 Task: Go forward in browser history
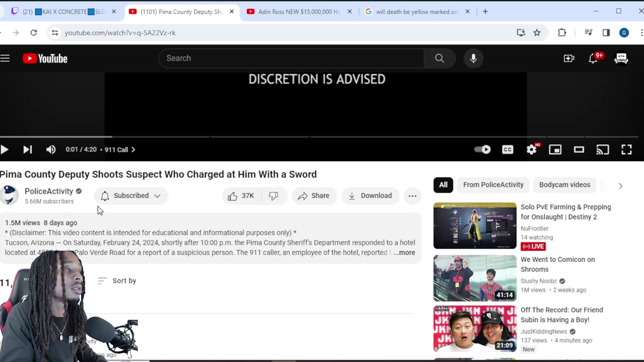click(x=16, y=33)
